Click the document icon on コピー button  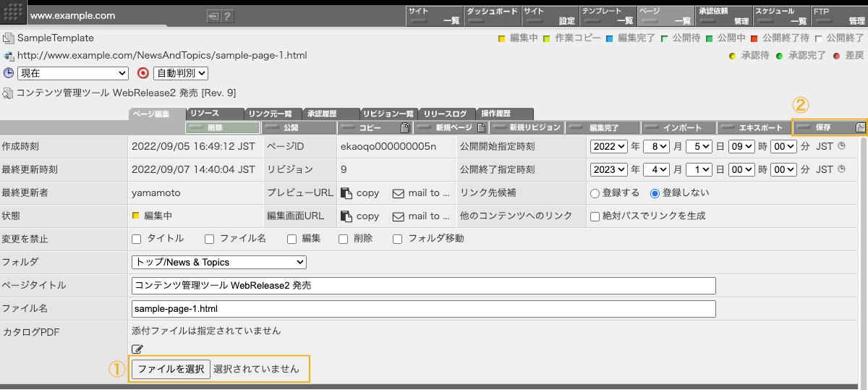405,127
